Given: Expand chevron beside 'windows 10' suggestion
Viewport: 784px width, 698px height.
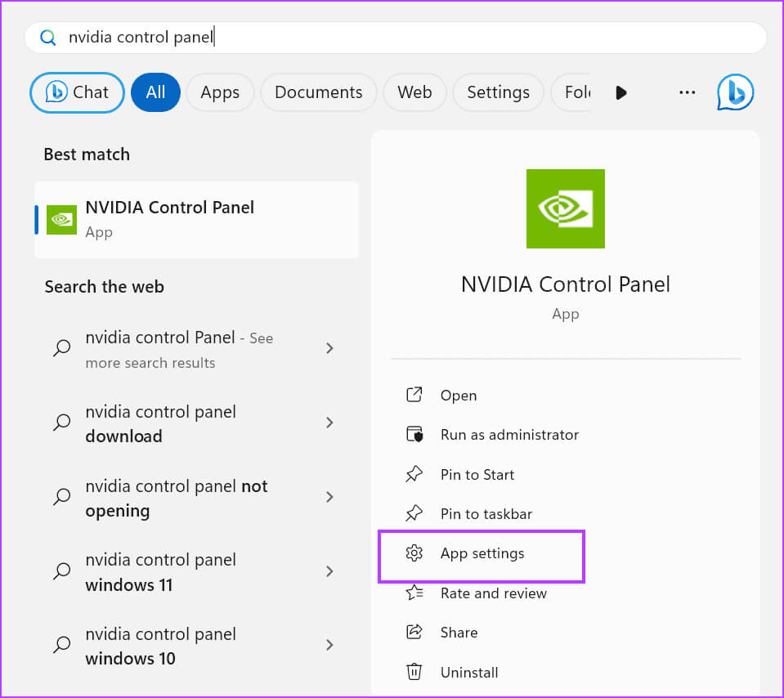Looking at the screenshot, I should [329, 645].
